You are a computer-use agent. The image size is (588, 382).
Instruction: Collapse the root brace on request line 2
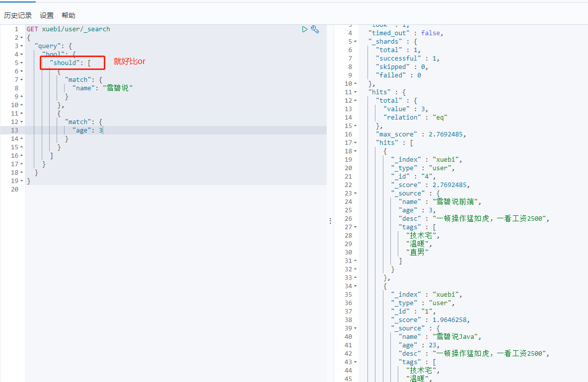coord(22,38)
